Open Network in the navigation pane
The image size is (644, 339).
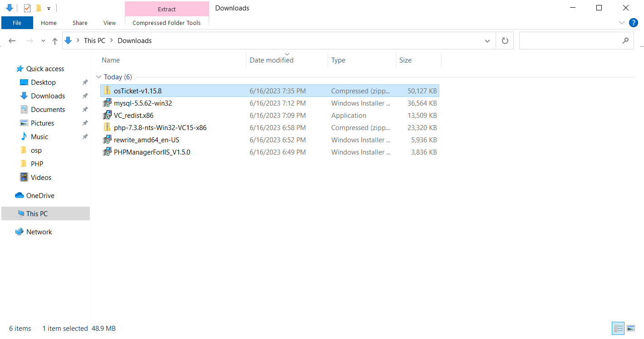39,232
